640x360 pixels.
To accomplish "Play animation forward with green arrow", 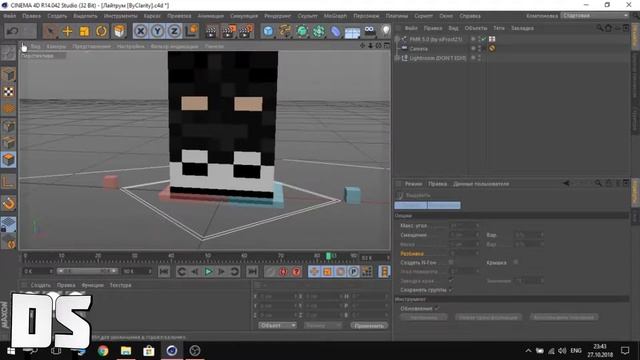I will click(209, 271).
